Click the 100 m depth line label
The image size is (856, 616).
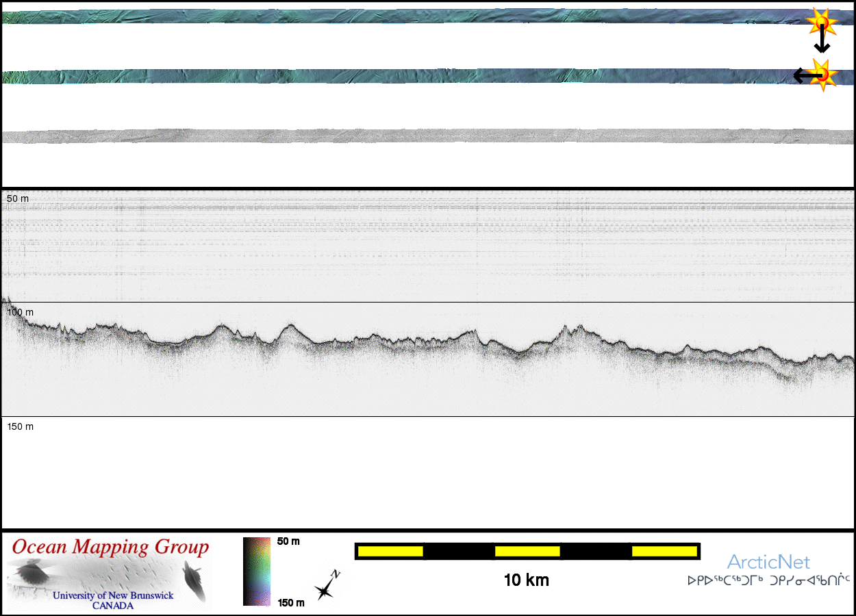point(21,312)
